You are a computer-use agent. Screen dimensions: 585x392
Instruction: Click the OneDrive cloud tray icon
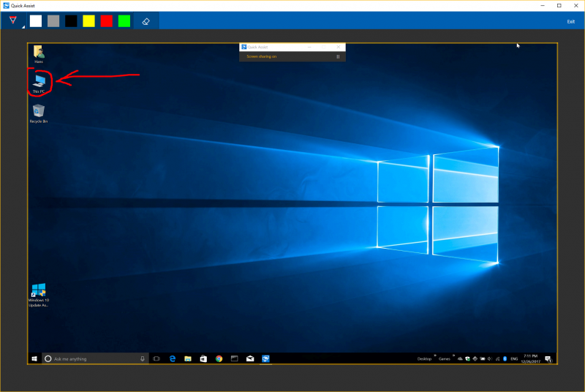460,359
